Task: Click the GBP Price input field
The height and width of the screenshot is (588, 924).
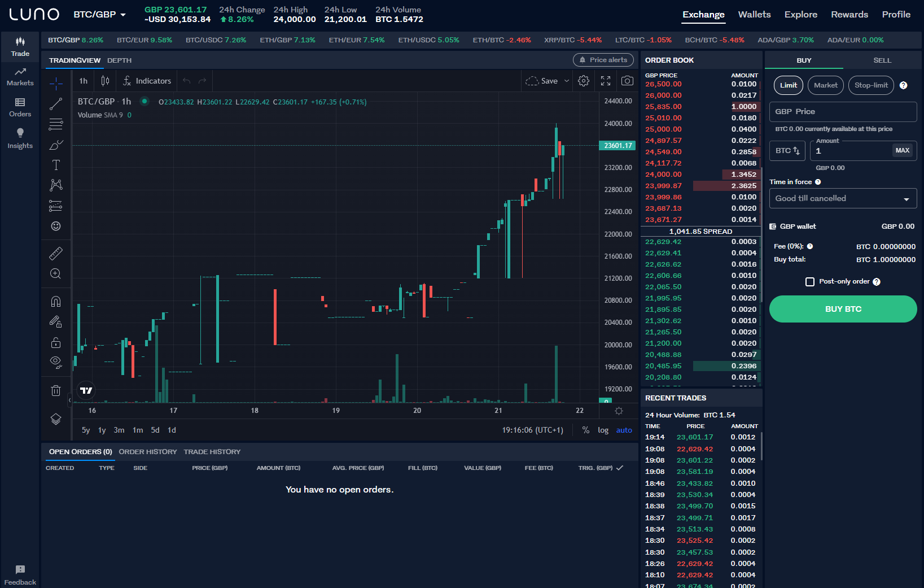Action: pos(843,112)
